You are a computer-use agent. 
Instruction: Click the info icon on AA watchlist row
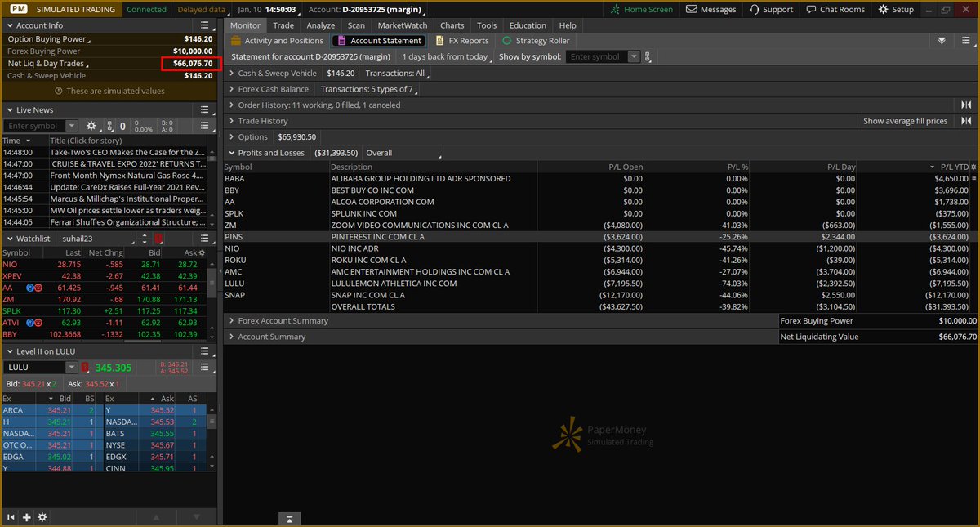29,288
